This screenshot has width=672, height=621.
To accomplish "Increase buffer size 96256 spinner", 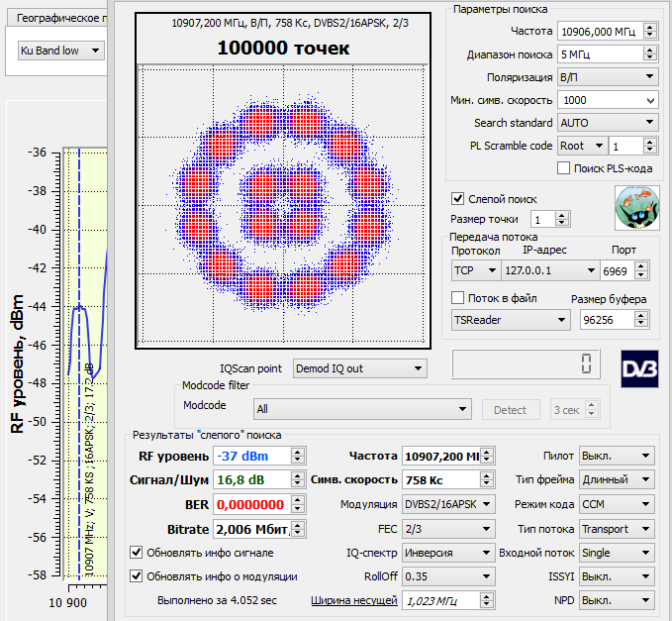I will tap(640, 315).
